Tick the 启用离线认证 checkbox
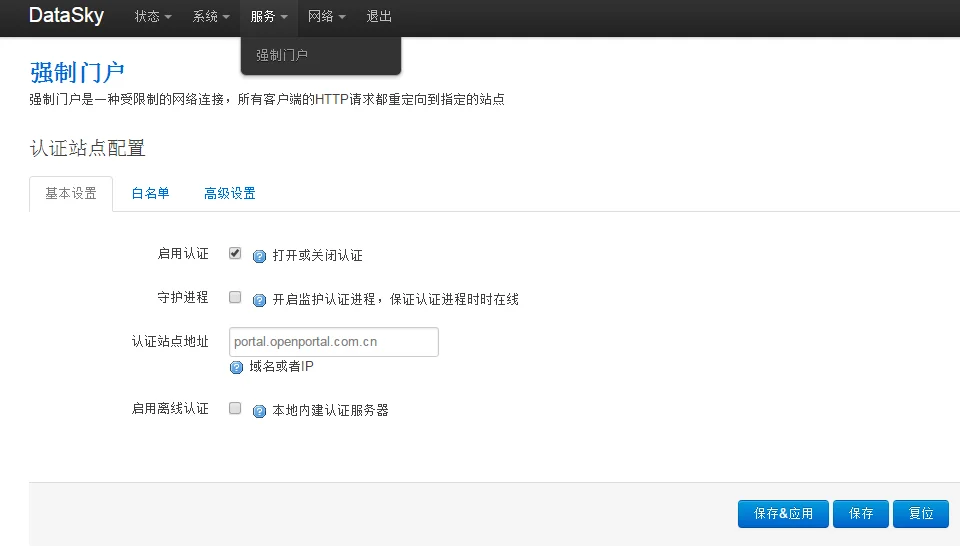960x546 pixels. (x=235, y=408)
